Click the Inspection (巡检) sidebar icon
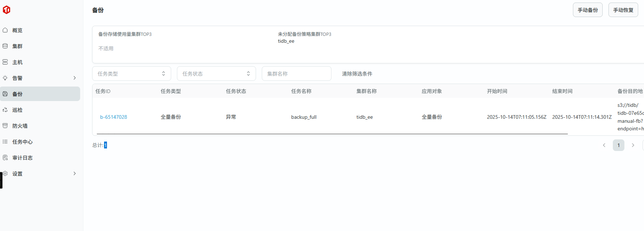The image size is (644, 231). [5, 110]
